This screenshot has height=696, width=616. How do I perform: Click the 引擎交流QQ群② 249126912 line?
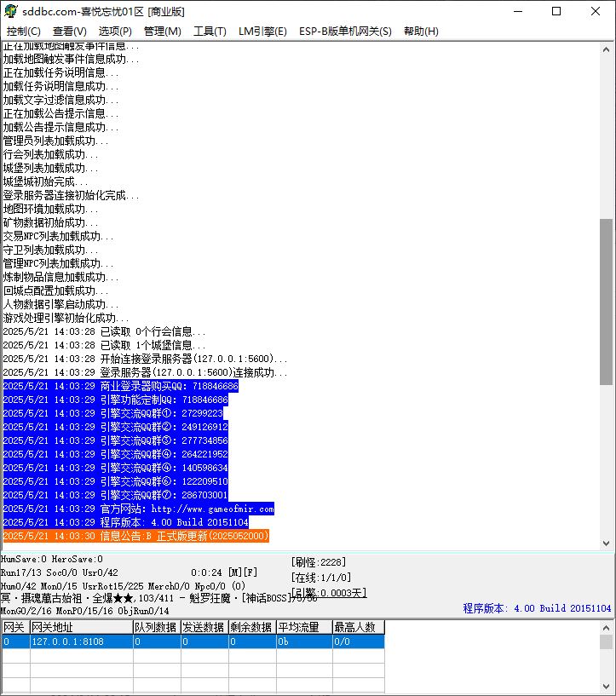(115, 427)
